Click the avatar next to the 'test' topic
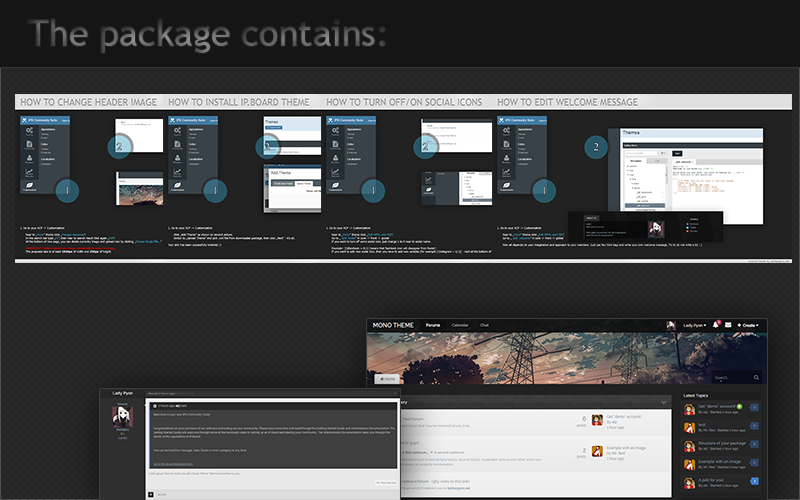The image size is (800, 500). (x=689, y=427)
